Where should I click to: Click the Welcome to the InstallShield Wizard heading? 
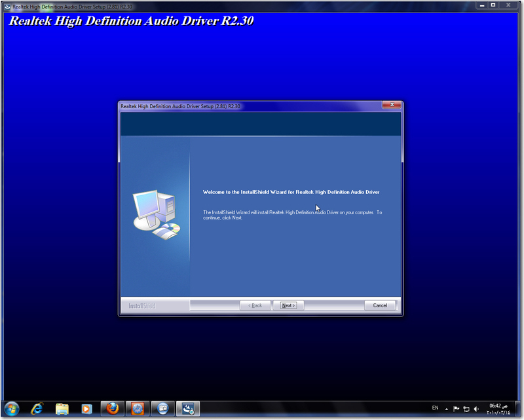tap(291, 192)
